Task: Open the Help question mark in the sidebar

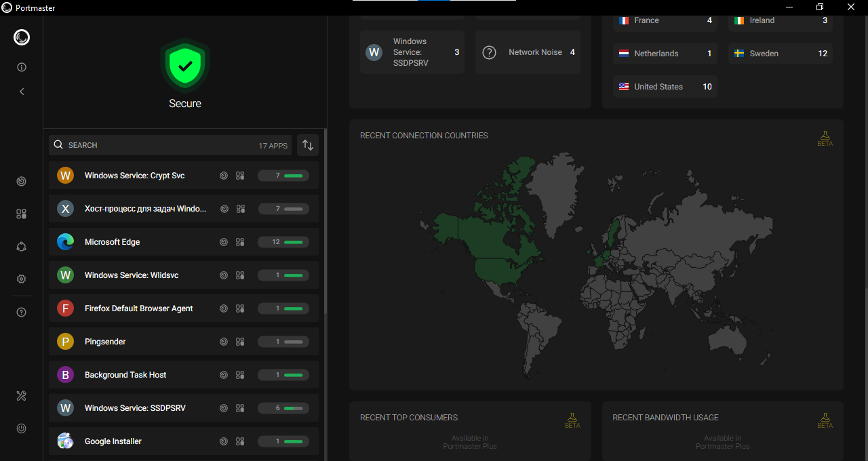Action: click(x=22, y=313)
